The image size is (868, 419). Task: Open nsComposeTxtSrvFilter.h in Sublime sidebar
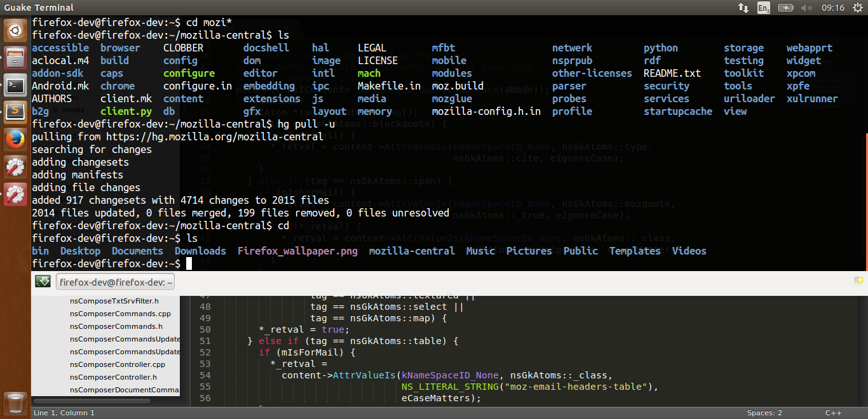[114, 301]
